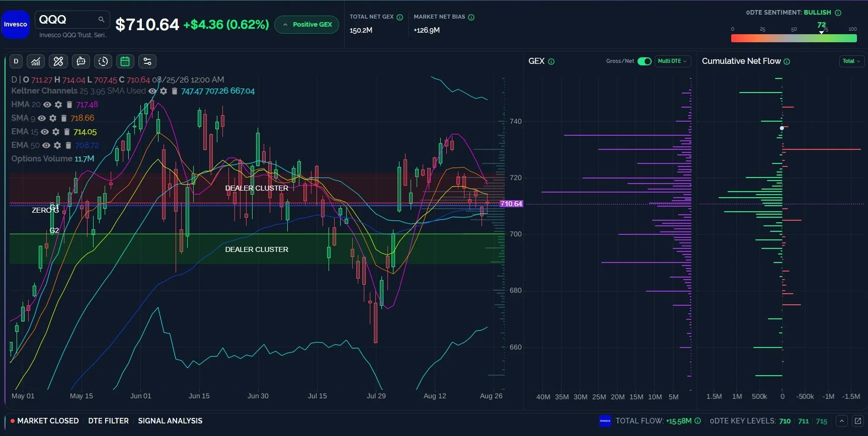This screenshot has width=868, height=436.
Task: Click the BULLISH sentiment label
Action: 817,13
